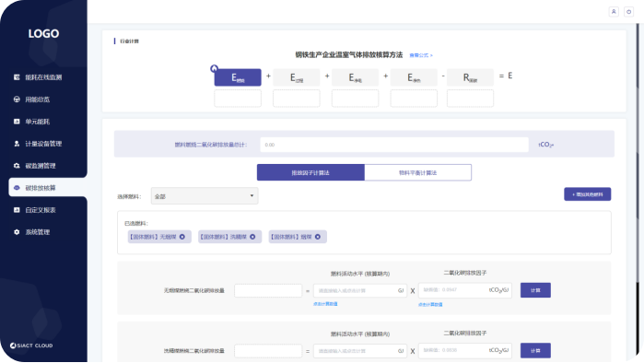The width and height of the screenshot is (644, 363).
Task: Click the 已选燃料 label
Action: coord(136,223)
